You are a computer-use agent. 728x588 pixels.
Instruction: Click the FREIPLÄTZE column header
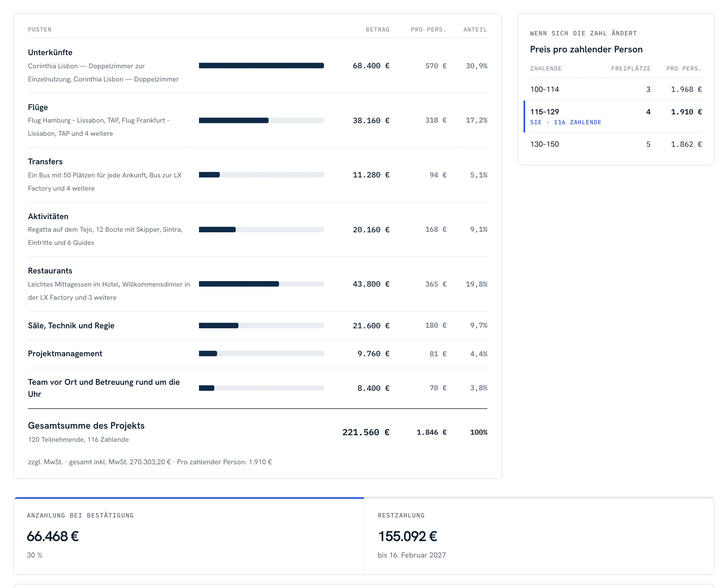pos(630,68)
